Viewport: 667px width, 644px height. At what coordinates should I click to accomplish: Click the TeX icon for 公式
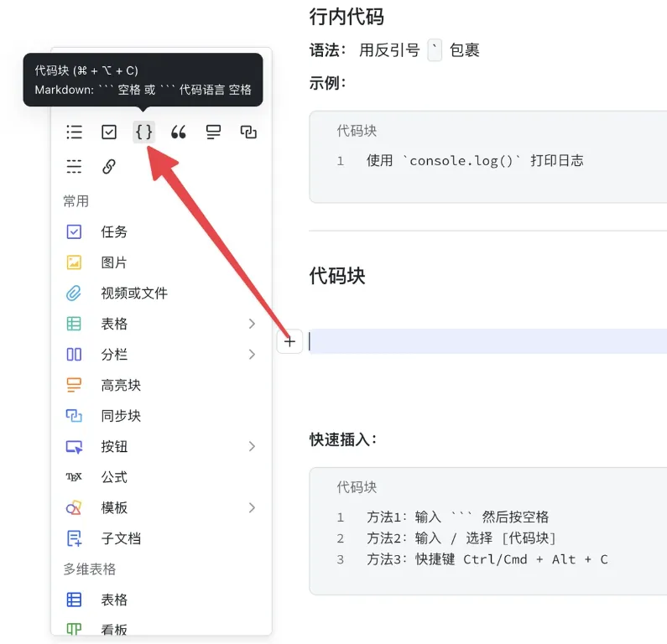pos(74,477)
